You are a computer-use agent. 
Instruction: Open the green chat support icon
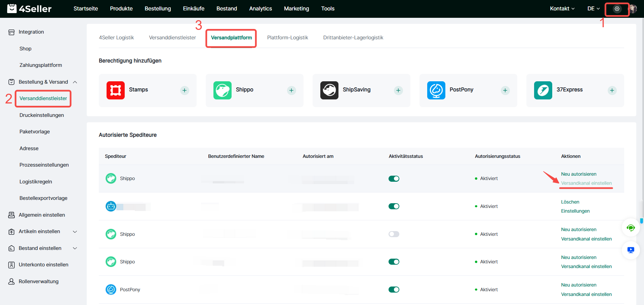631,228
